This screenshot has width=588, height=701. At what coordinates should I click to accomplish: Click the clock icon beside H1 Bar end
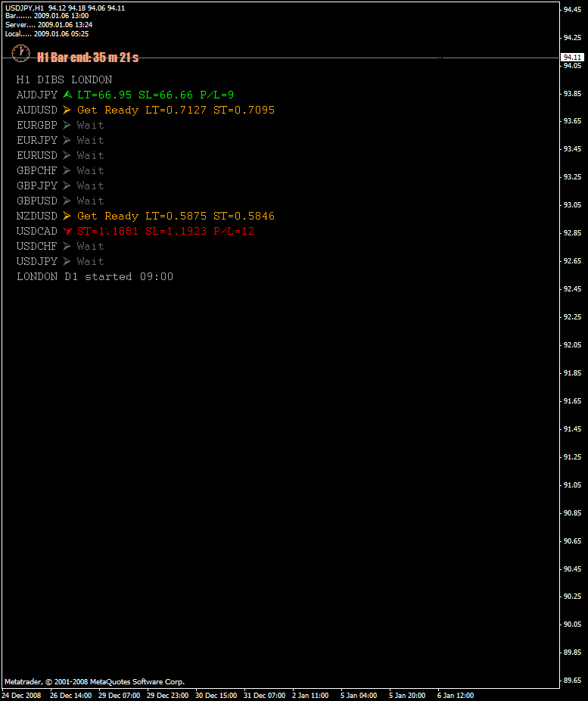point(20,54)
